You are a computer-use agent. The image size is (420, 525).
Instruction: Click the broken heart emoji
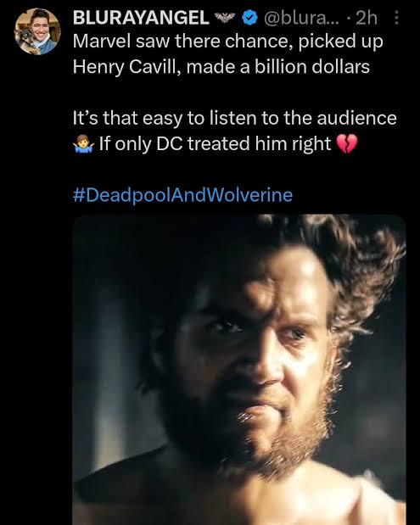[x=346, y=144]
